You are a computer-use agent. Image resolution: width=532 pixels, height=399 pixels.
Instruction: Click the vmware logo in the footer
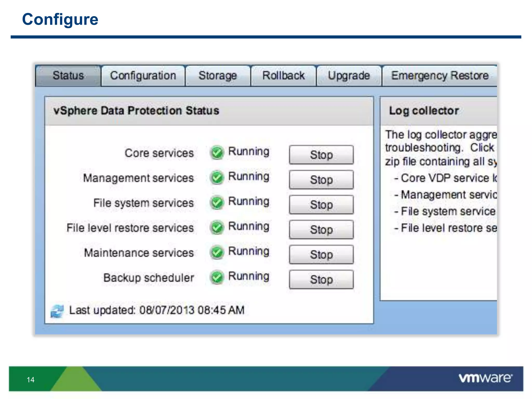(486, 378)
